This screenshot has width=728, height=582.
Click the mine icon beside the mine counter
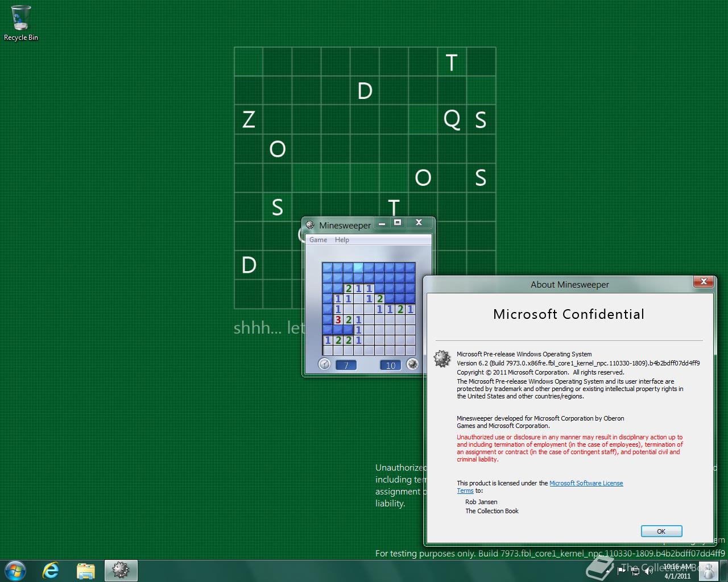413,364
